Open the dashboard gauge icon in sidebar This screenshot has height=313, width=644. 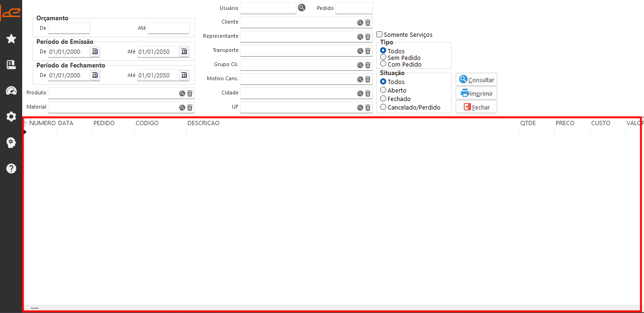[11, 91]
